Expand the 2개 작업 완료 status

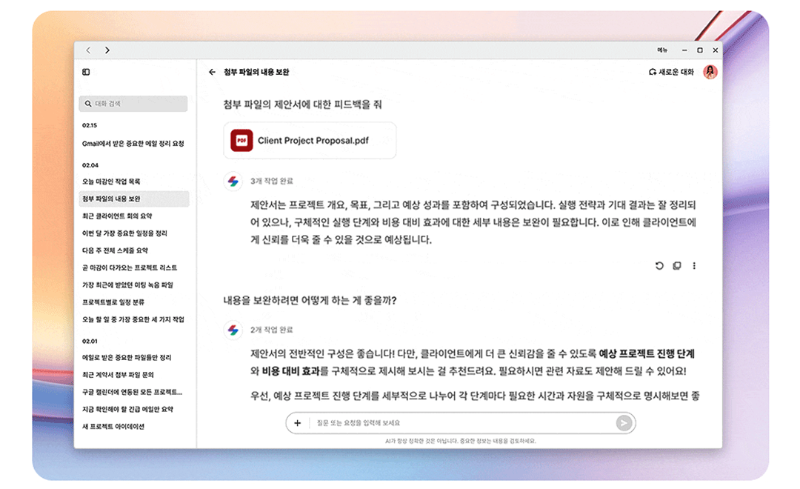pyautogui.click(x=271, y=330)
